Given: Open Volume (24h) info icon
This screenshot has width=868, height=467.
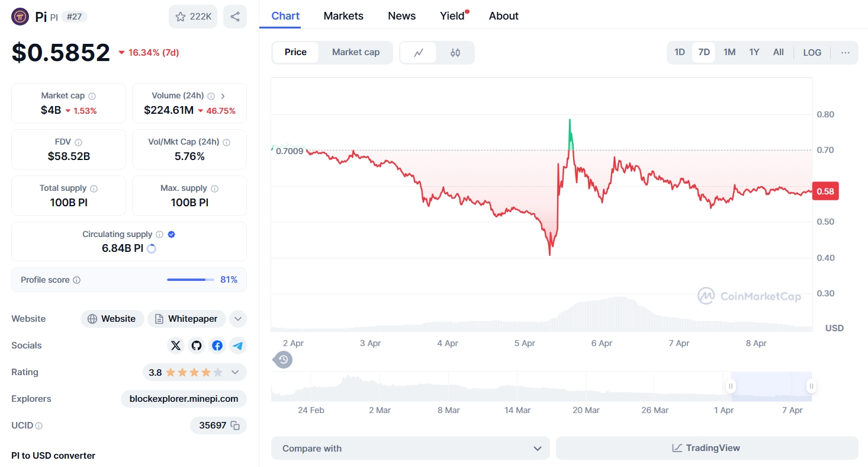Looking at the screenshot, I should pos(211,96).
